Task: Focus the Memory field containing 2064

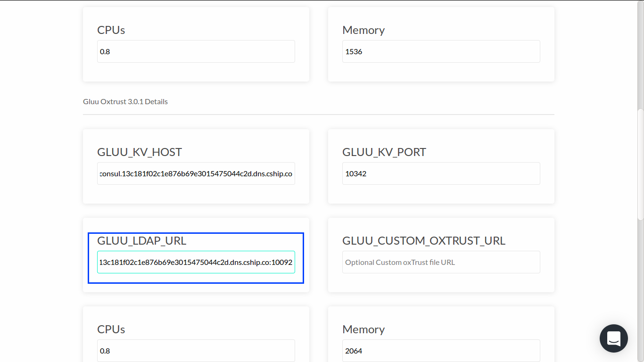Action: click(441, 351)
